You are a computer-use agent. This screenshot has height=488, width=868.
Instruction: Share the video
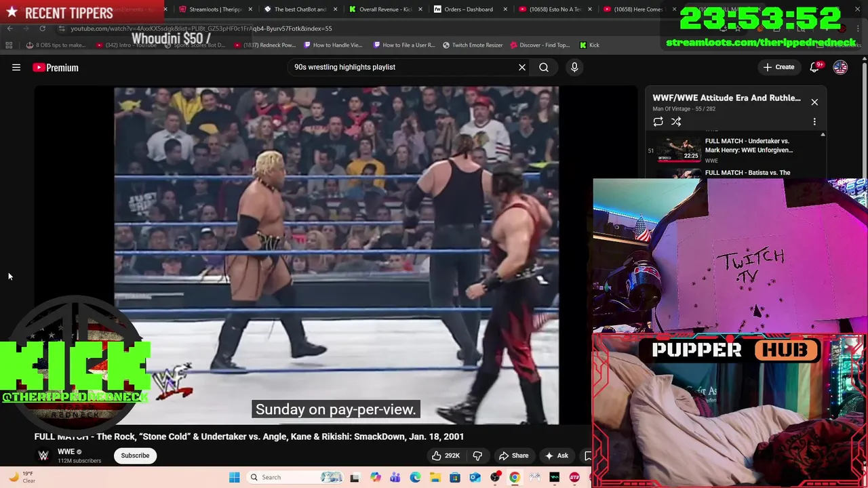513,455
